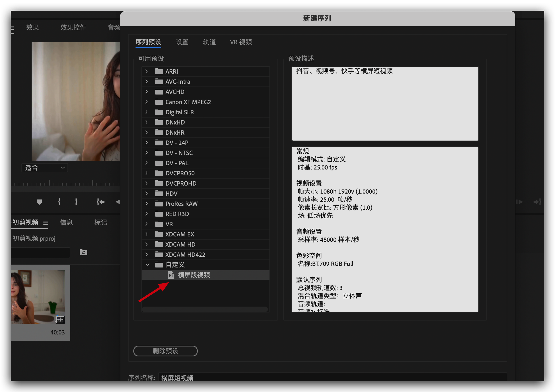
Task: Click the find-in-project search bin icon
Action: click(x=84, y=252)
